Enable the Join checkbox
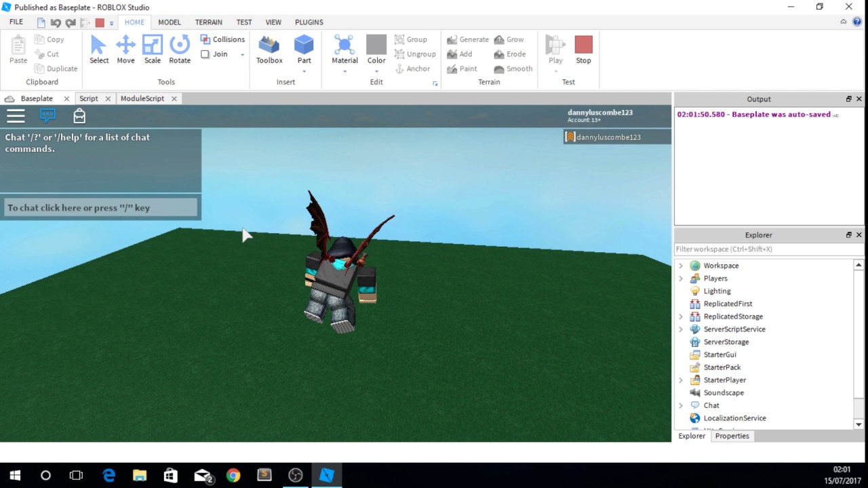The image size is (868, 488). click(x=205, y=54)
